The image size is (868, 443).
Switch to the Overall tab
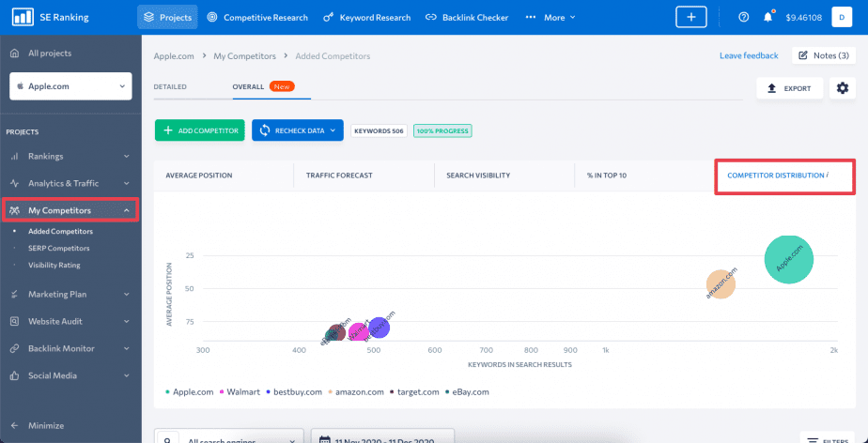click(x=248, y=87)
